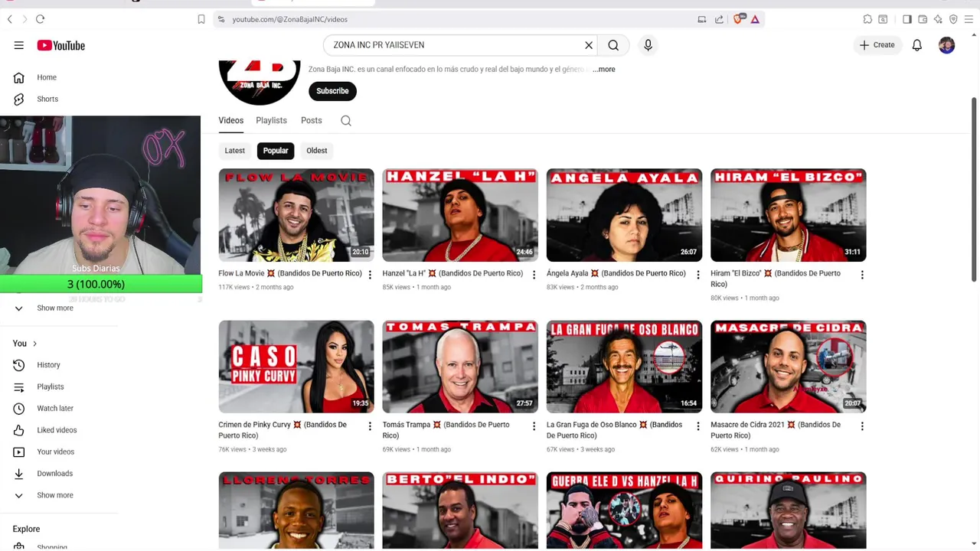
Task: Start voice search with the microphone icon
Action: [648, 45]
